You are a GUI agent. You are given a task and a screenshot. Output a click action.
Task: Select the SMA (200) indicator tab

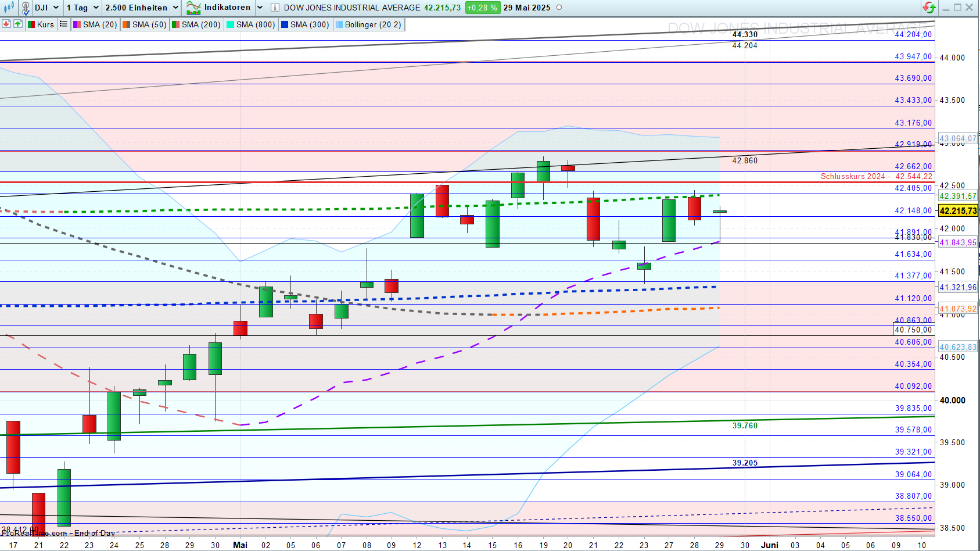(196, 24)
